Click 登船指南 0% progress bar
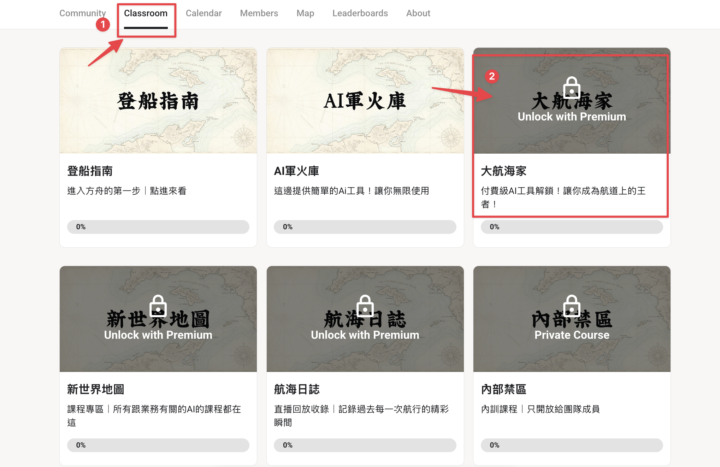The height and width of the screenshot is (467, 720). 158,227
